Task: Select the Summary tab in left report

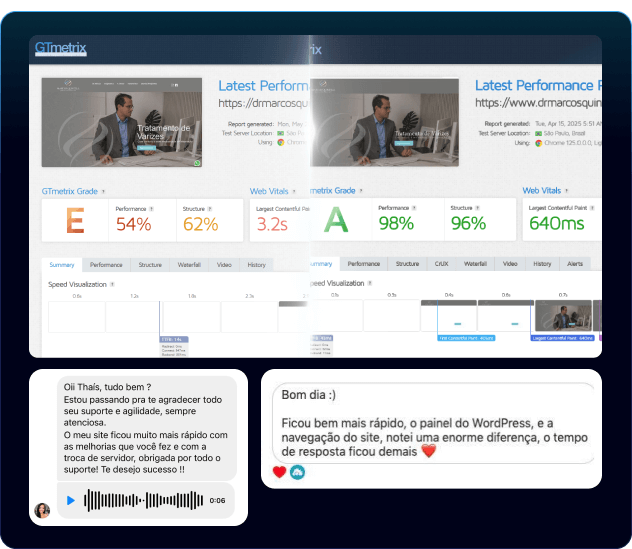Action: tap(62, 265)
